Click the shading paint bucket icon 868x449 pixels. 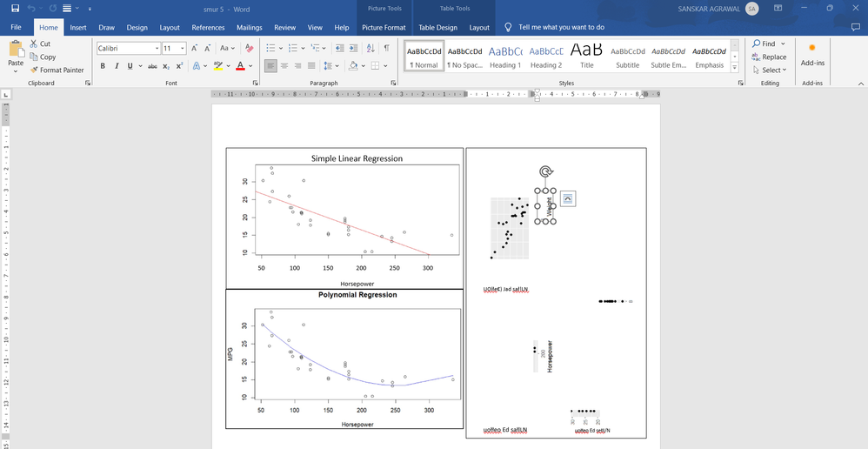click(353, 66)
